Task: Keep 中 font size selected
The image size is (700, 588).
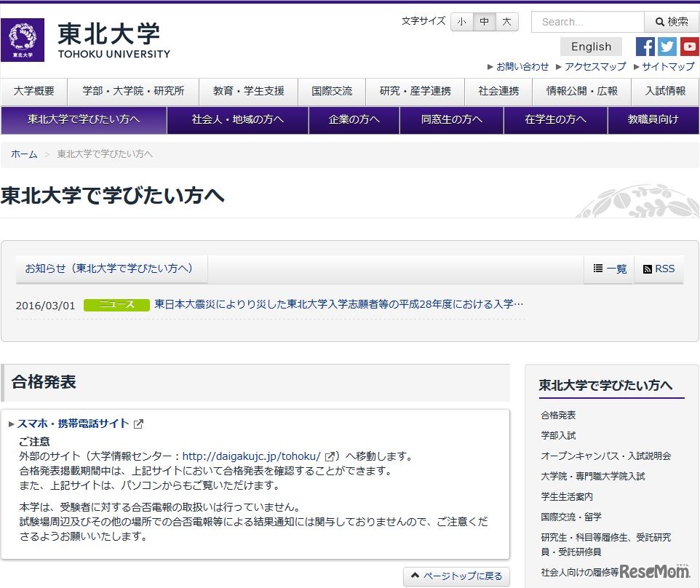Action: click(483, 22)
